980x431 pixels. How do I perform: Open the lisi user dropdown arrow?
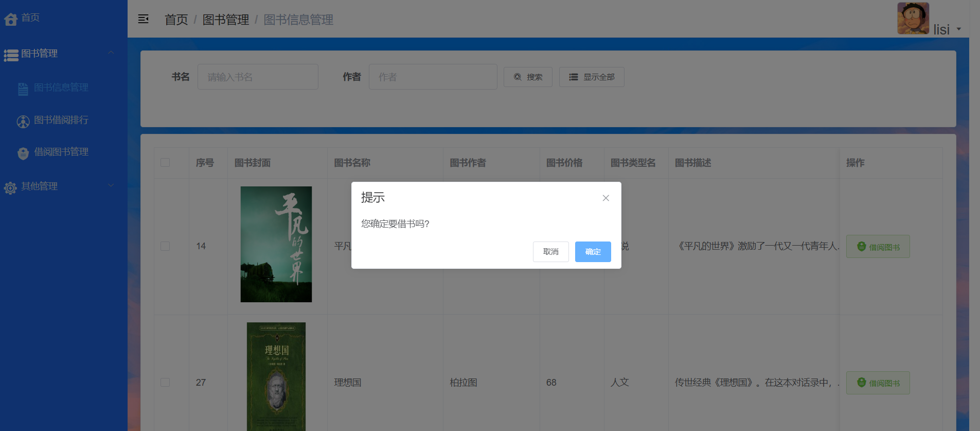[x=959, y=29]
